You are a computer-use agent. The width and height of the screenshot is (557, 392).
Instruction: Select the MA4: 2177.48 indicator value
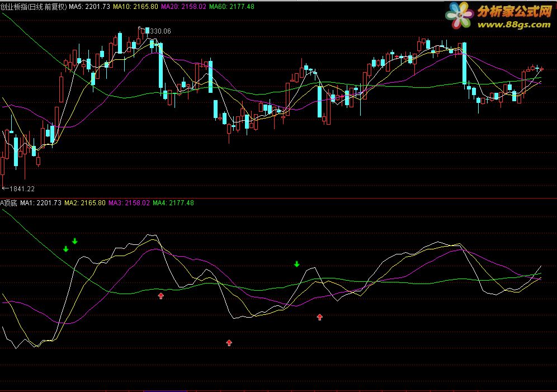(173, 203)
